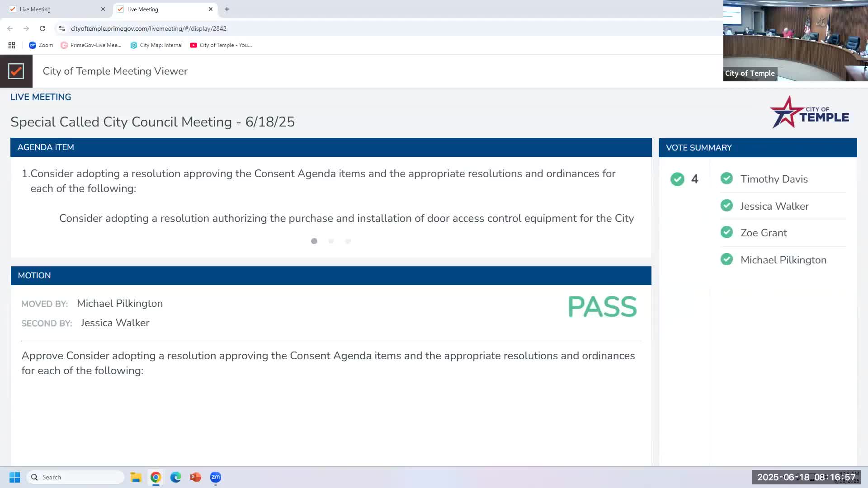Select the second carousel dot indicator
The image size is (868, 488).
(331, 241)
